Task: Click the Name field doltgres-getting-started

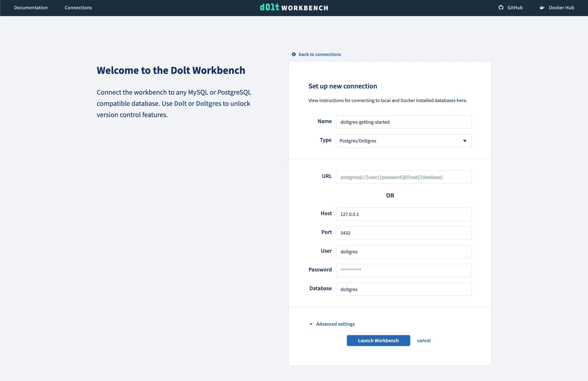Action: pyautogui.click(x=404, y=122)
